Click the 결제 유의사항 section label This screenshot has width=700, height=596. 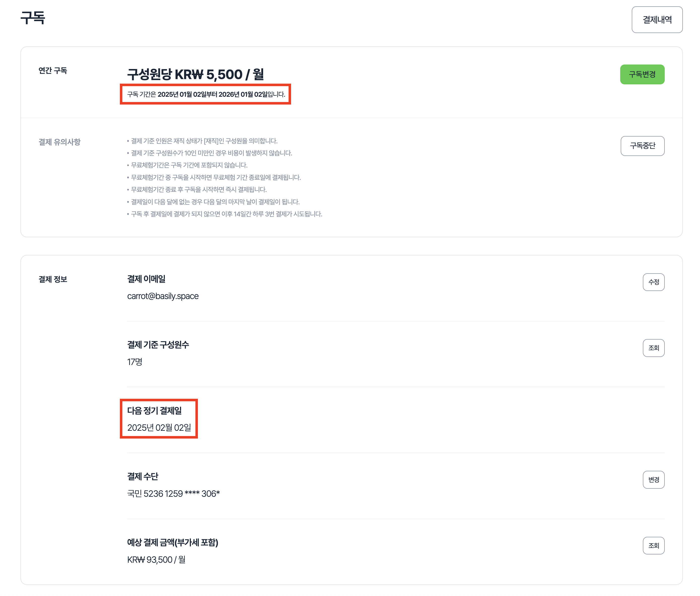pyautogui.click(x=59, y=142)
